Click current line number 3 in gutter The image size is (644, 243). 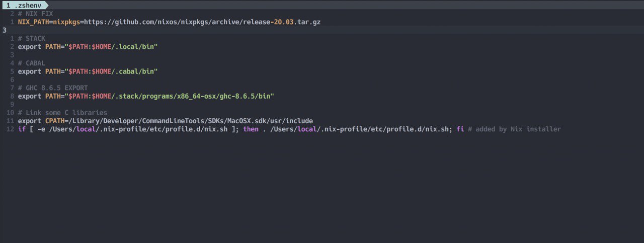click(5, 30)
